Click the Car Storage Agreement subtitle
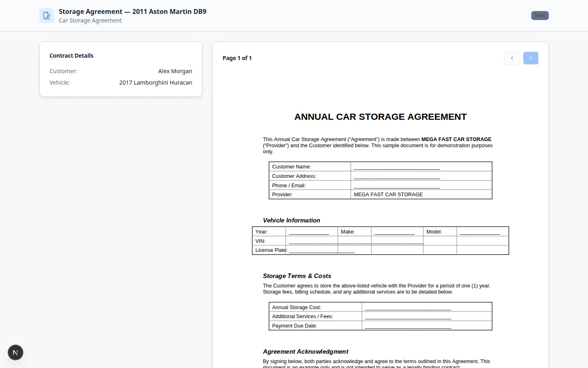This screenshot has height=368, width=588. [x=90, y=20]
